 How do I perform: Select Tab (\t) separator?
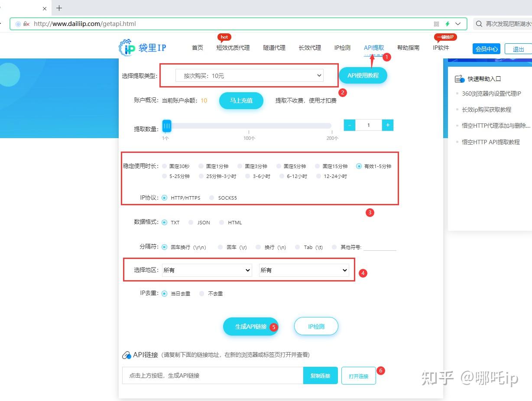(x=298, y=247)
